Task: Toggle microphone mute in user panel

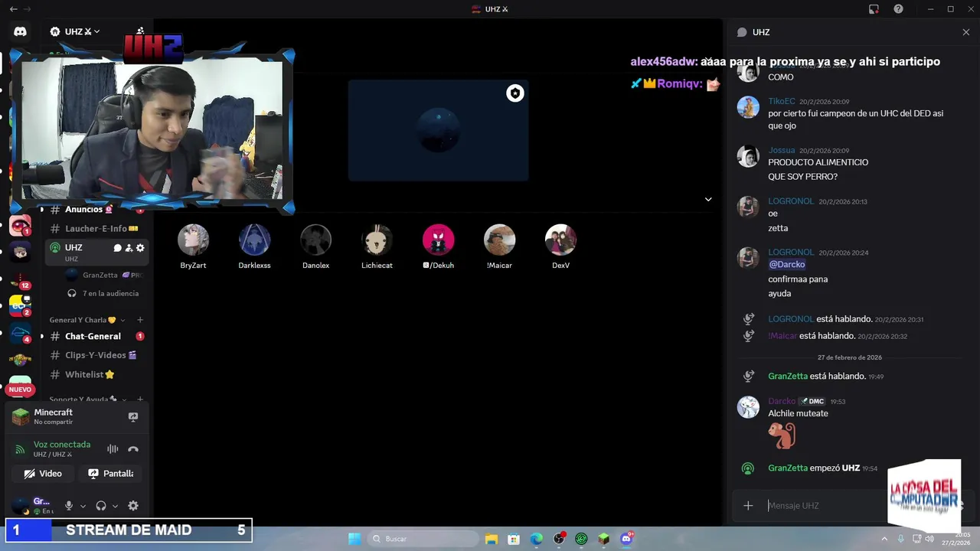Action: (x=69, y=506)
